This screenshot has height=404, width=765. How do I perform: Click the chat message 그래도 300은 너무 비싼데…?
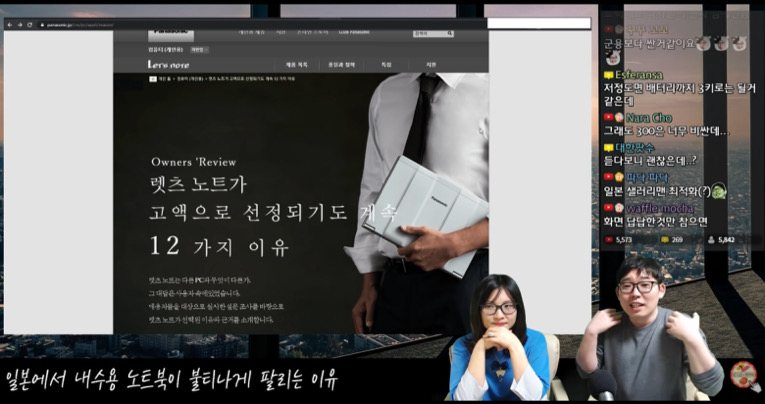click(x=666, y=131)
